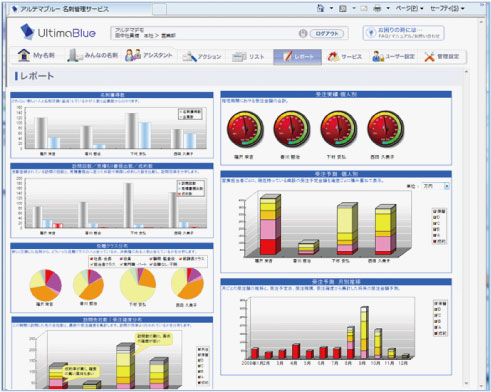Open the セーフティ(S) menu
Viewport: 491px width, 392px height.
pyautogui.click(x=447, y=8)
